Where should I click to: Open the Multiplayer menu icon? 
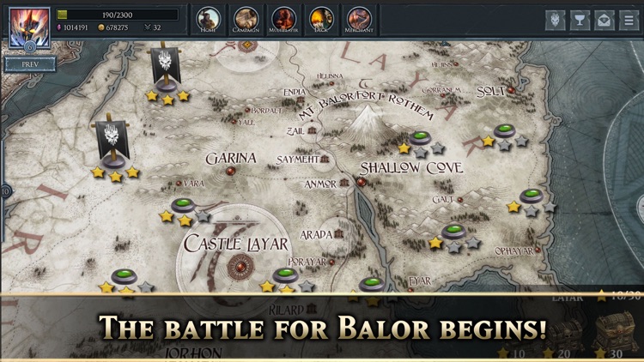[283, 19]
